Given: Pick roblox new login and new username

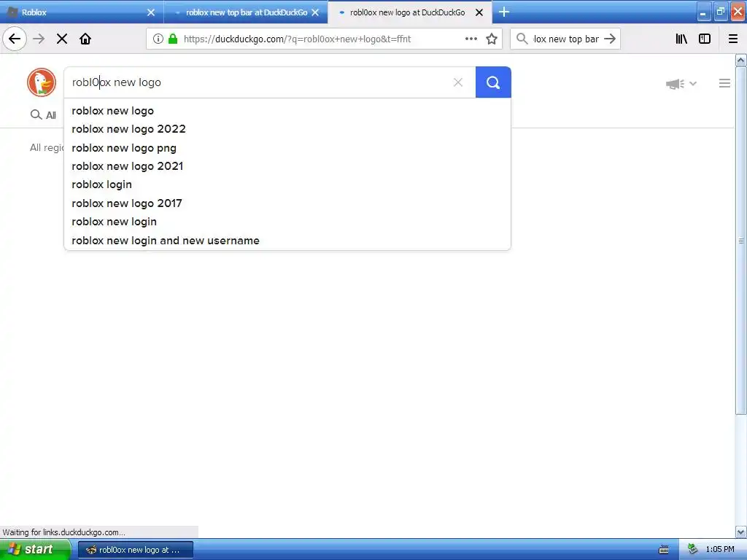Looking at the screenshot, I should (x=166, y=241).
